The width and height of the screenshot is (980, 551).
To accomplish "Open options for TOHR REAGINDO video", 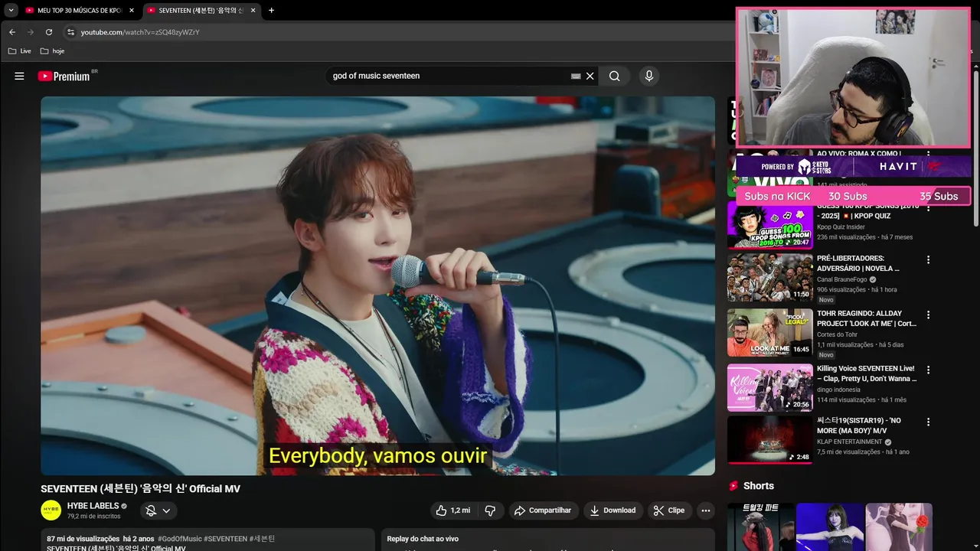I will pyautogui.click(x=928, y=315).
